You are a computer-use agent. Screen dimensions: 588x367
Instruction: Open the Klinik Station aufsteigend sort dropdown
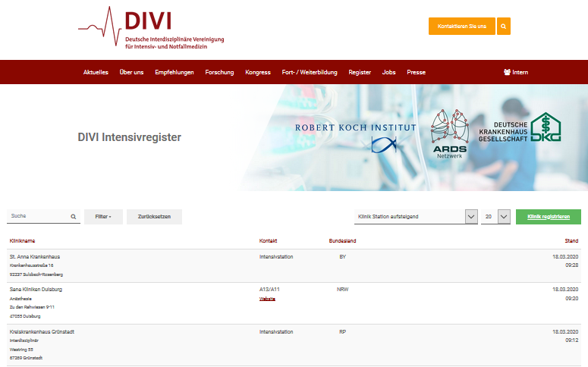point(416,217)
